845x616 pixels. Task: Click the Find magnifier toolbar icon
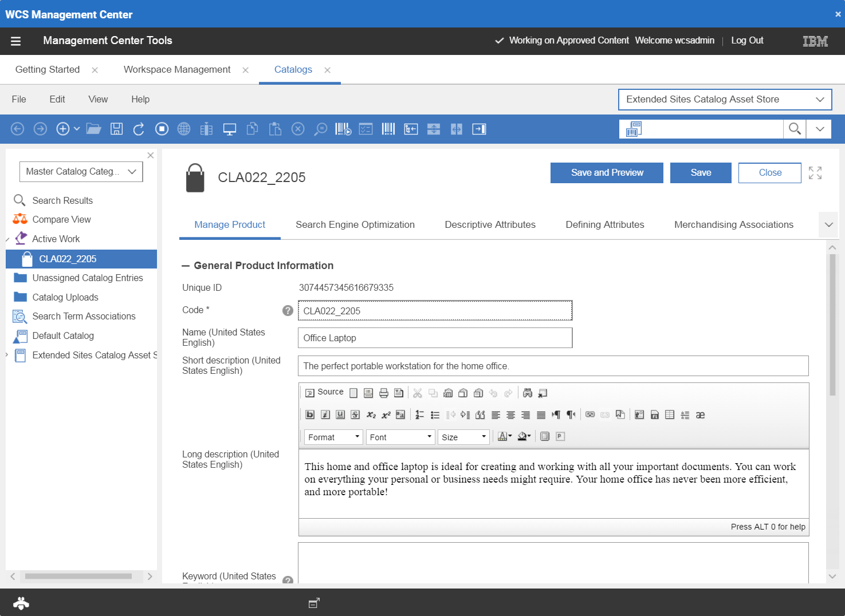click(x=321, y=129)
